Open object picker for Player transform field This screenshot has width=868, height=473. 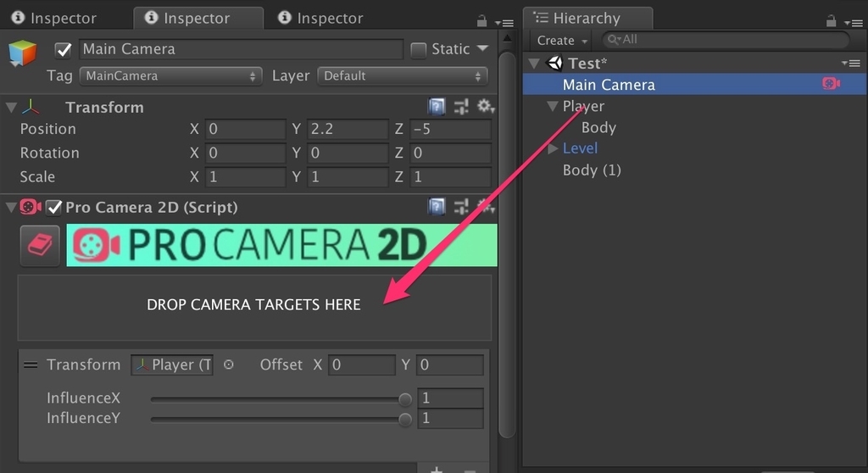[229, 364]
